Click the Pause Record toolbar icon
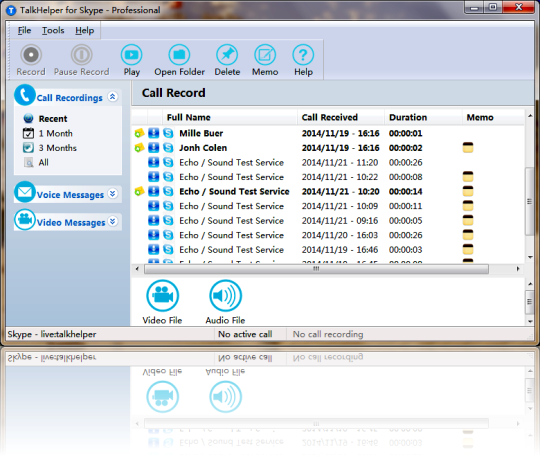 (82, 55)
